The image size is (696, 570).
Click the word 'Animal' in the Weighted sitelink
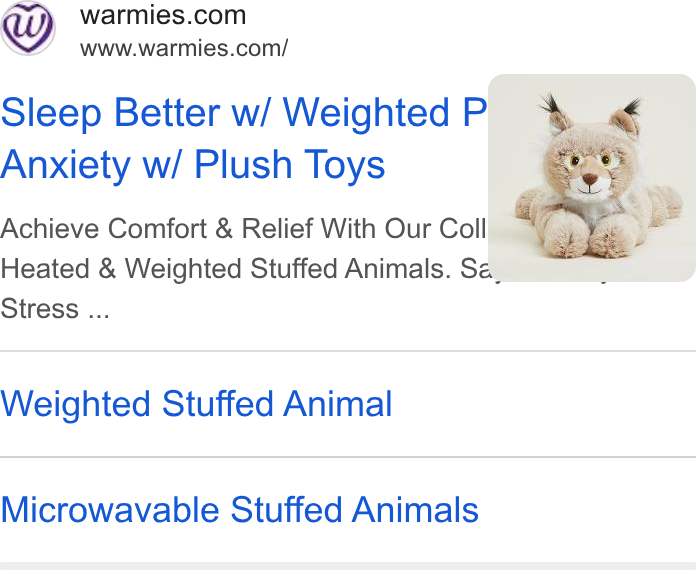(338, 404)
